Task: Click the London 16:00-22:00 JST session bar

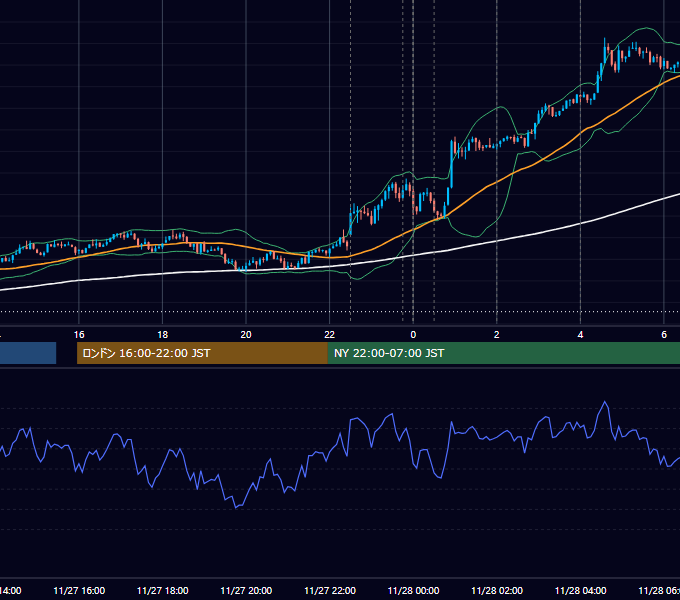Action: coord(202,353)
